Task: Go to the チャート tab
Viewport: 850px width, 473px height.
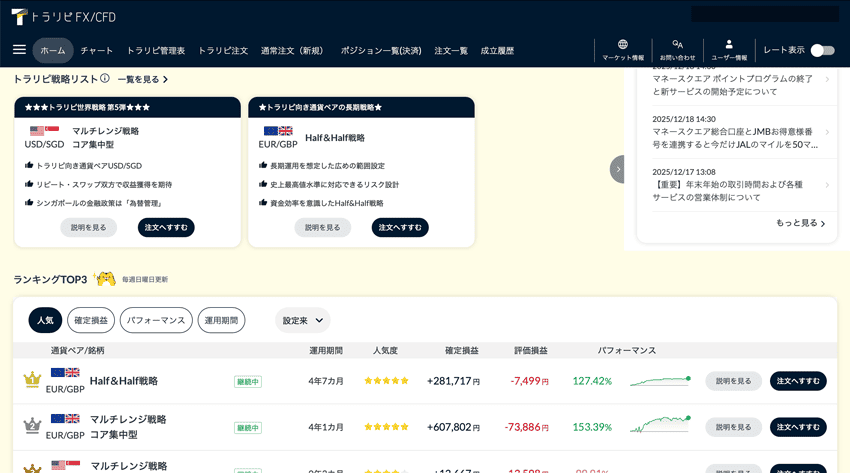Action: click(96, 50)
